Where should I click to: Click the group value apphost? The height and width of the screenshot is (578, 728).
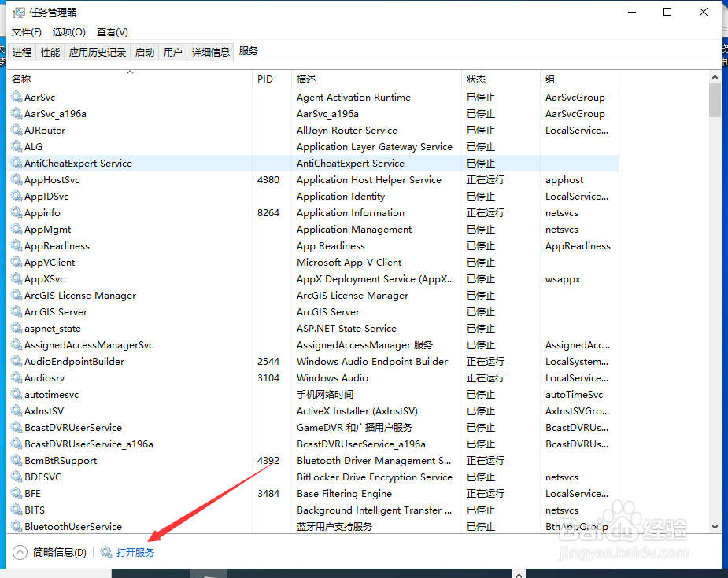click(564, 180)
